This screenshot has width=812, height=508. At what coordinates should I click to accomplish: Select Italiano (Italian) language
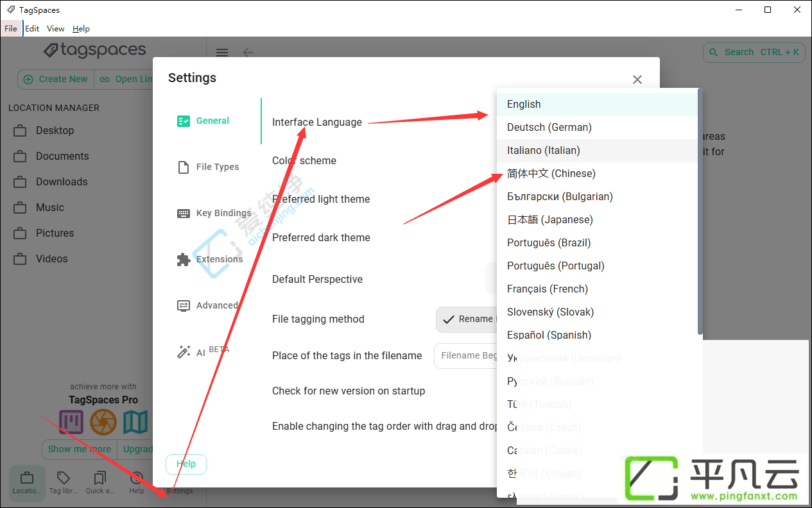(x=597, y=150)
